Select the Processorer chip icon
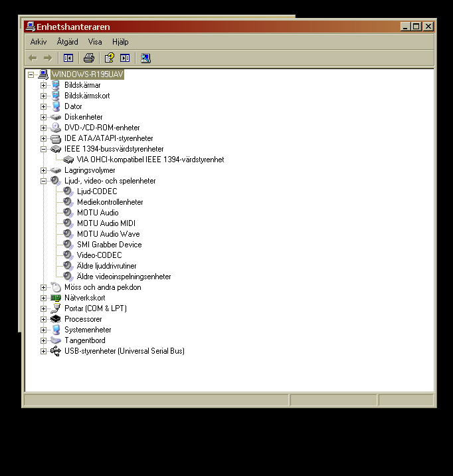This screenshot has width=453, height=476. [x=56, y=319]
